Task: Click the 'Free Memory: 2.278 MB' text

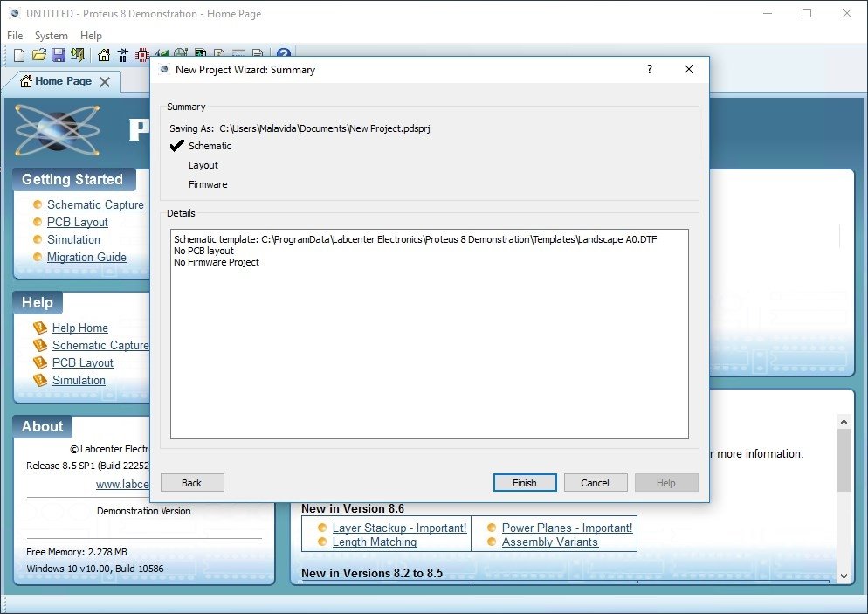Action: coord(77,552)
